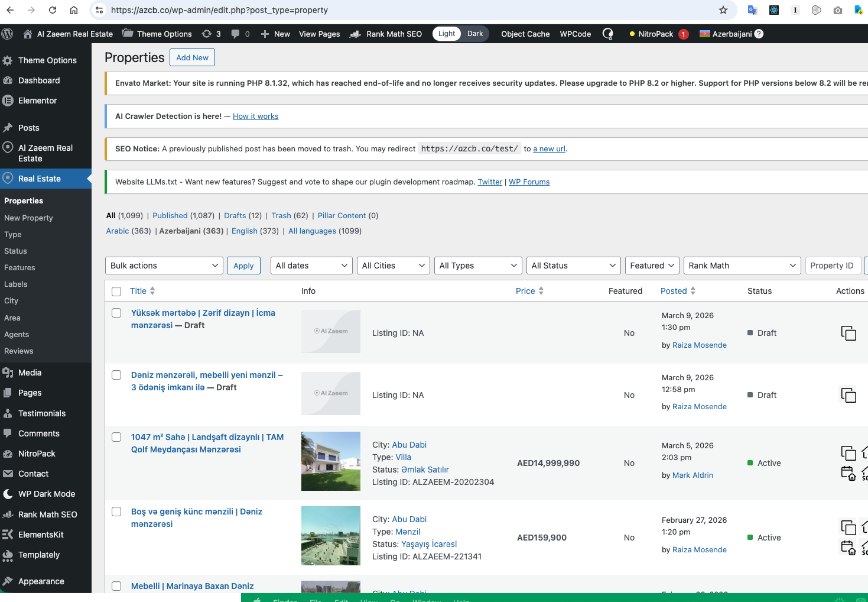Click the WordPress logo in admin bar

point(8,34)
